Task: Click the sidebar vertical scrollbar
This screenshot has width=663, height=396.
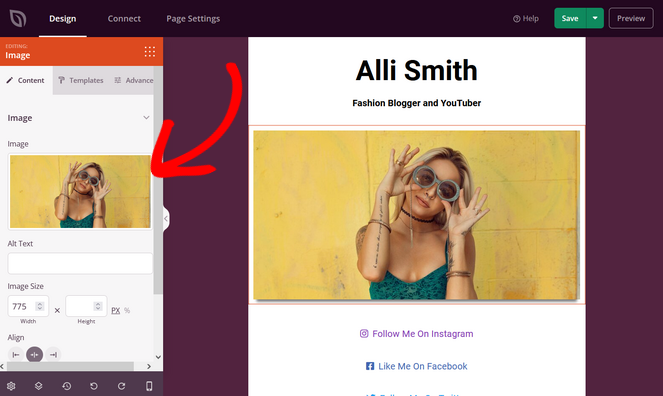Action: tap(158, 180)
